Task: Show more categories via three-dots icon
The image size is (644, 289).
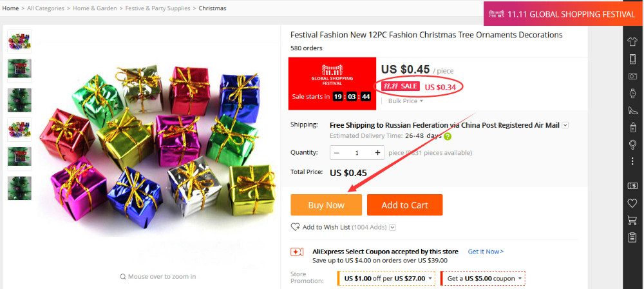Action: pyautogui.click(x=632, y=161)
